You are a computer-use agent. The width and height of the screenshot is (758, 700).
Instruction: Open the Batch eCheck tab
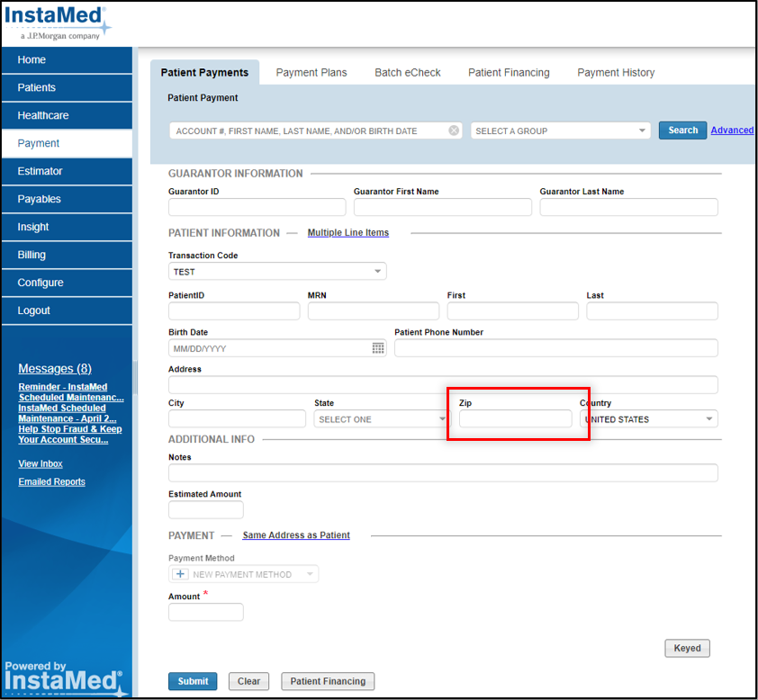tap(408, 72)
